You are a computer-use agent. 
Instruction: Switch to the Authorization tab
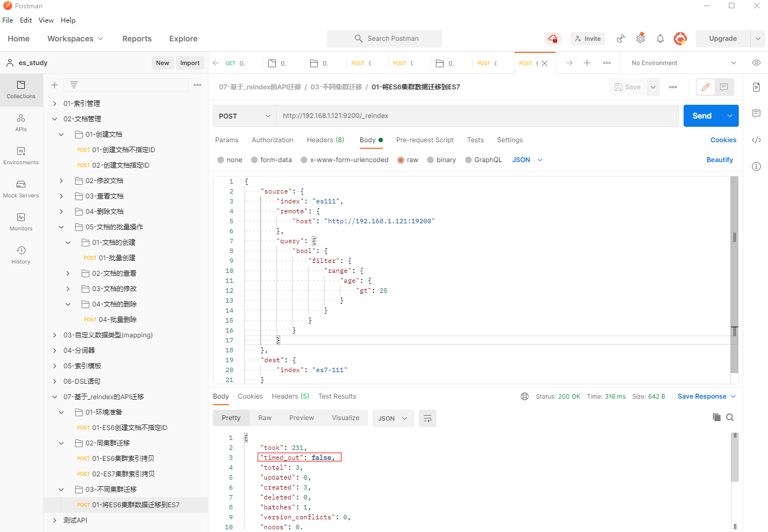point(273,140)
